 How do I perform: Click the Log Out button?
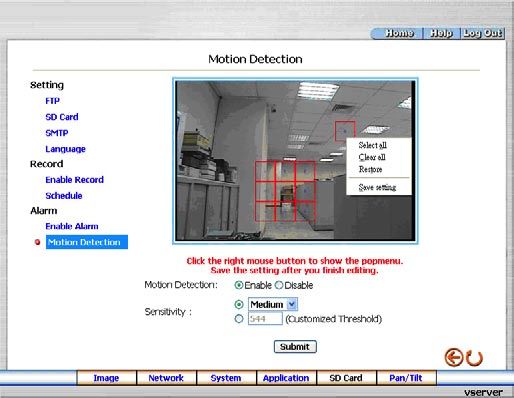point(483,33)
